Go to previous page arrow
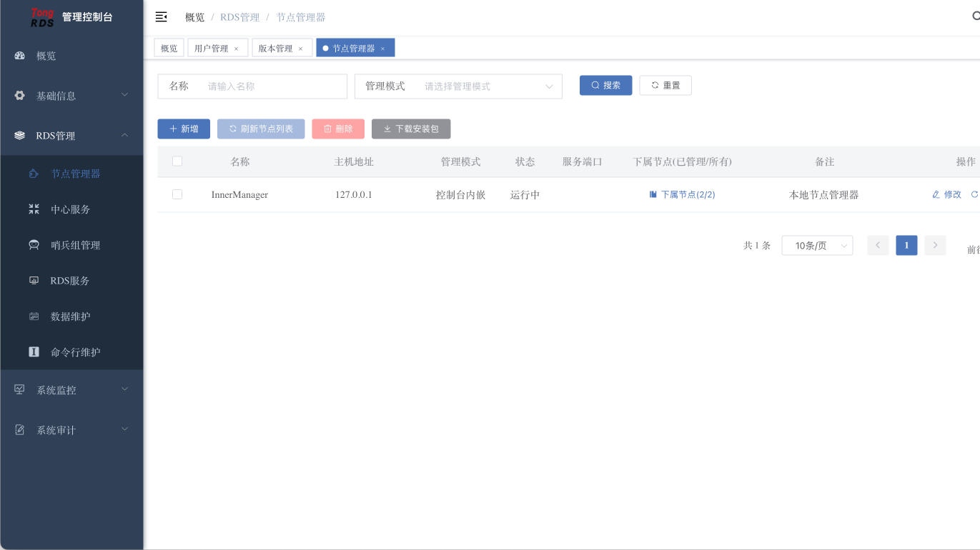 [878, 245]
